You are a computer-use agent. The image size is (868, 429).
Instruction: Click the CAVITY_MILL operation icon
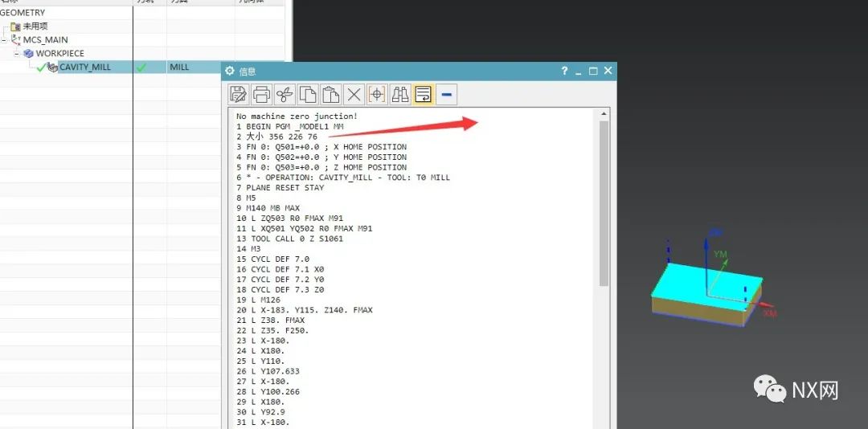tap(52, 67)
